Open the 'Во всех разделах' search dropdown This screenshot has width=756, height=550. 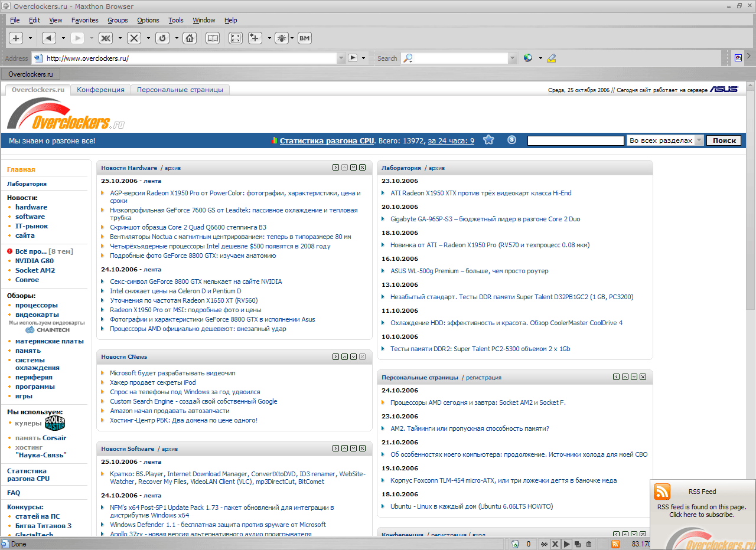[x=699, y=140]
